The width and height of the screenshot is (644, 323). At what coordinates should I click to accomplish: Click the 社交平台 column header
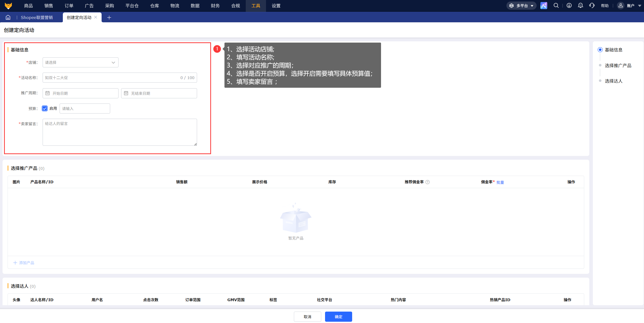click(324, 300)
